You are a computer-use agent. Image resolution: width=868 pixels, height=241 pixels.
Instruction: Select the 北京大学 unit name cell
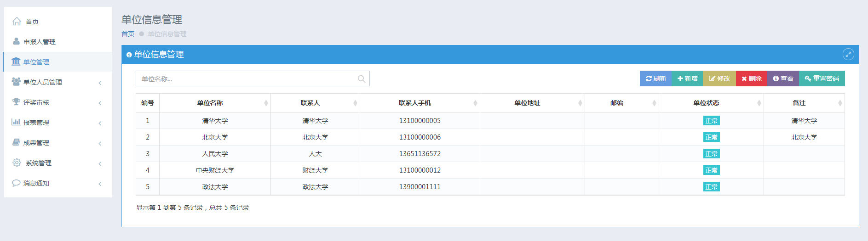[x=215, y=137]
